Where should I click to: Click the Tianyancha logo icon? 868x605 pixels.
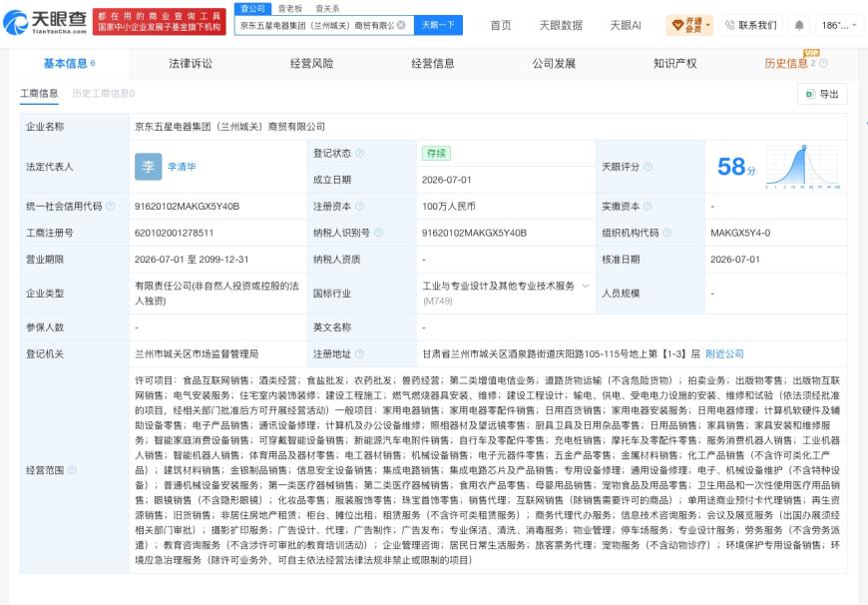(x=16, y=22)
